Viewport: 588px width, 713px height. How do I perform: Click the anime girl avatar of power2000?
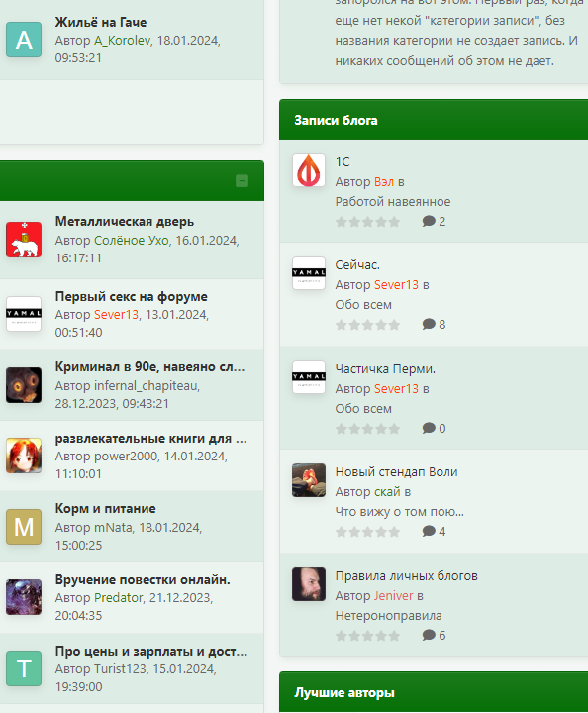coord(24,456)
